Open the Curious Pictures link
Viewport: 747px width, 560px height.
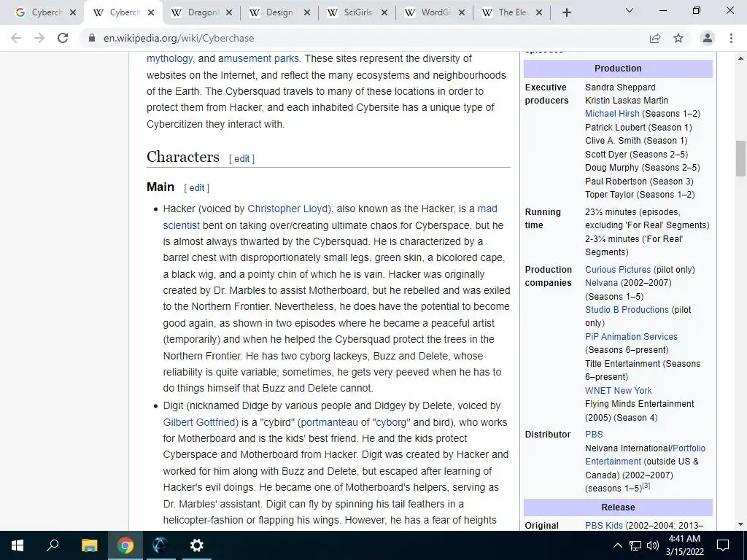[618, 270]
